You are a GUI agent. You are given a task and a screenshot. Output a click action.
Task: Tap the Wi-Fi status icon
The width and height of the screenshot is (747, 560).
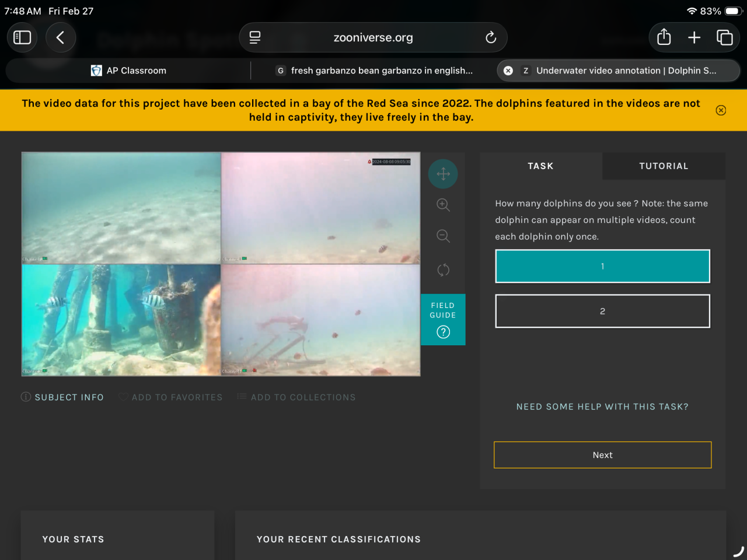pyautogui.click(x=692, y=11)
